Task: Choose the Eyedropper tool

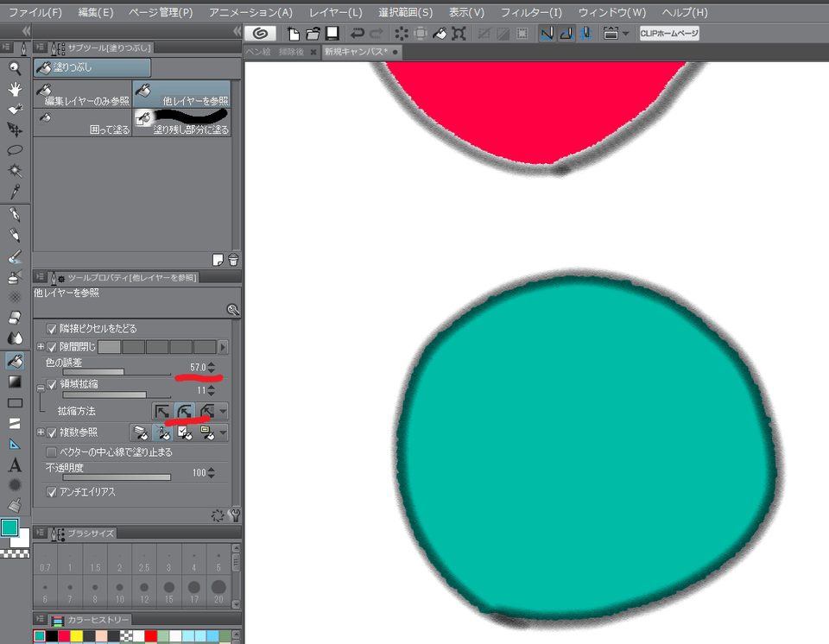Action: coord(15,192)
